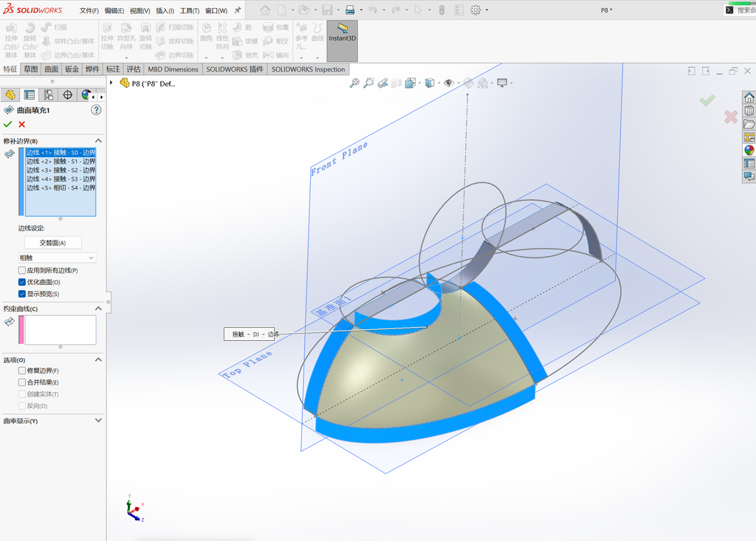The image size is (756, 541).
Task: Toggle the Instant3D button
Action: point(343,41)
